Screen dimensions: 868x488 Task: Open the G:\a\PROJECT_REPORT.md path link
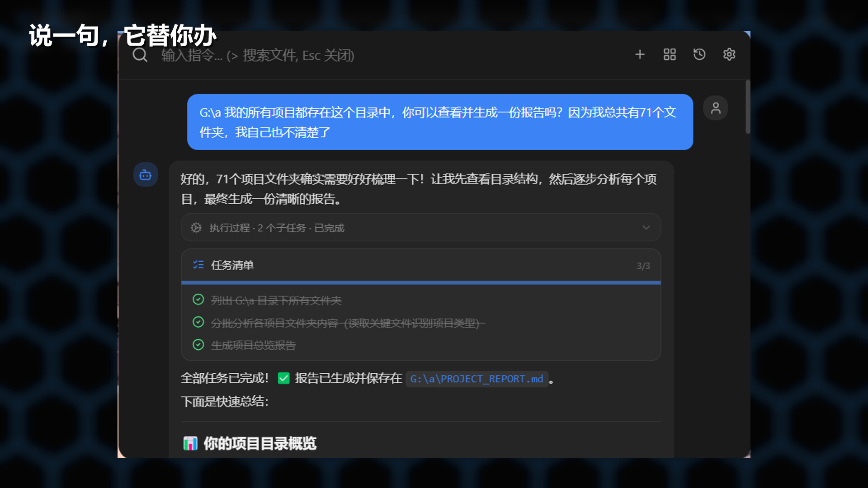click(x=476, y=379)
